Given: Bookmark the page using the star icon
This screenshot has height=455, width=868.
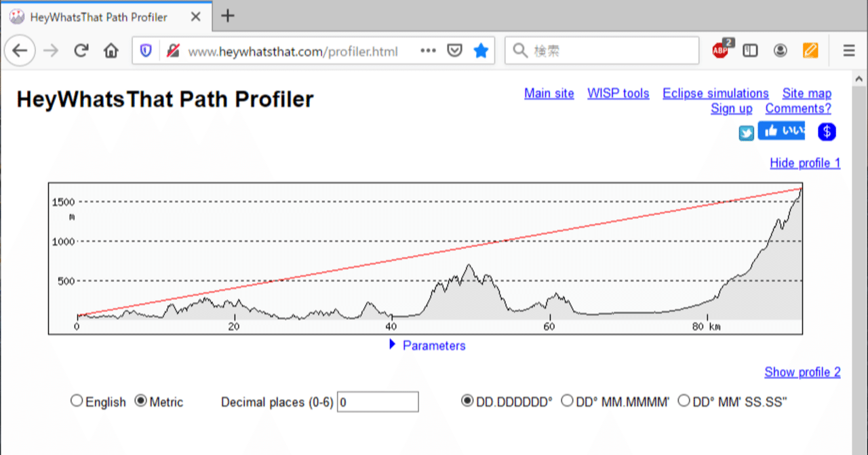Looking at the screenshot, I should coord(481,50).
